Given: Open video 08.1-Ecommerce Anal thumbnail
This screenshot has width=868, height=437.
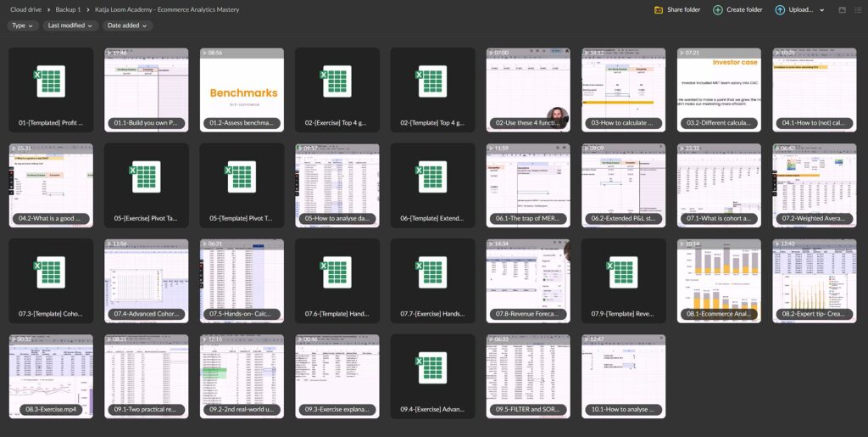Looking at the screenshot, I should (719, 281).
